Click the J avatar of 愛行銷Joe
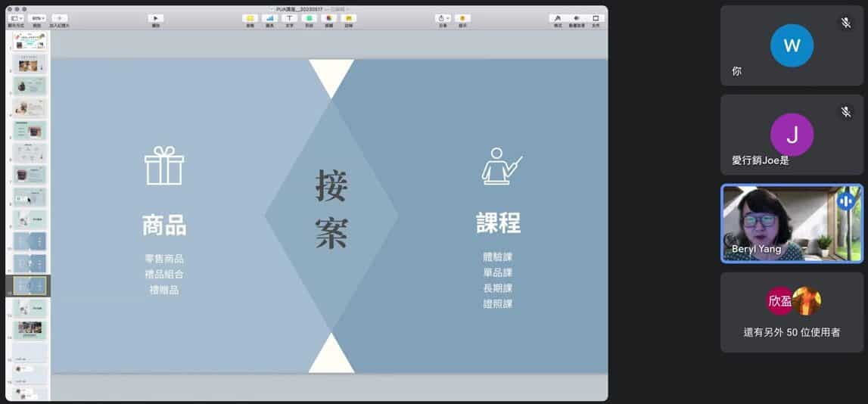The width and height of the screenshot is (868, 404). pos(792,135)
